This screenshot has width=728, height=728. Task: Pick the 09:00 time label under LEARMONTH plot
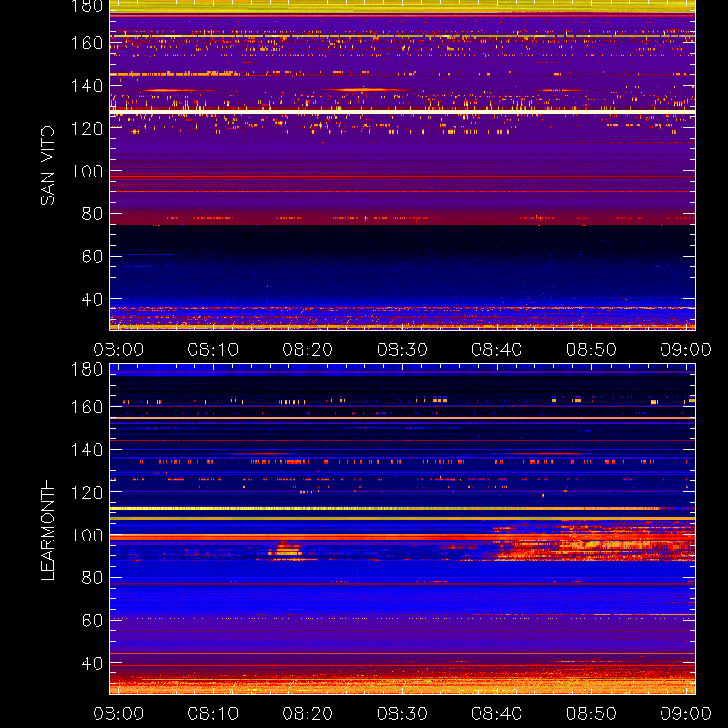pyautogui.click(x=686, y=713)
